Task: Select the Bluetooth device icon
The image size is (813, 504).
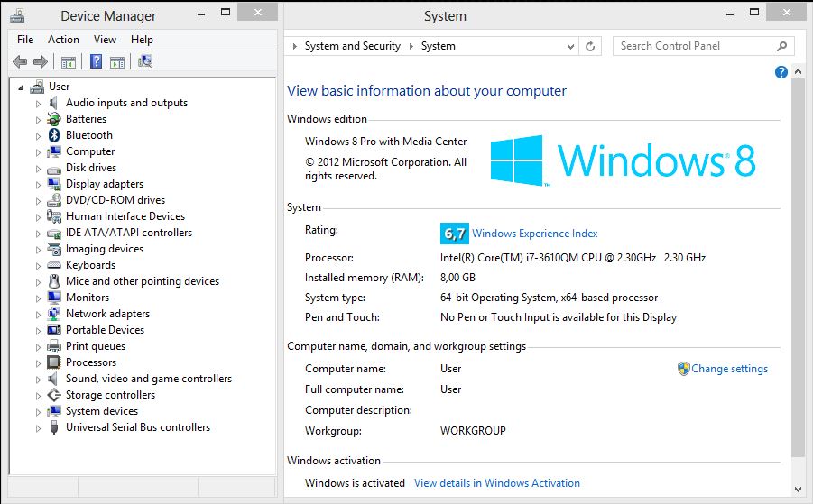Action: tap(54, 135)
